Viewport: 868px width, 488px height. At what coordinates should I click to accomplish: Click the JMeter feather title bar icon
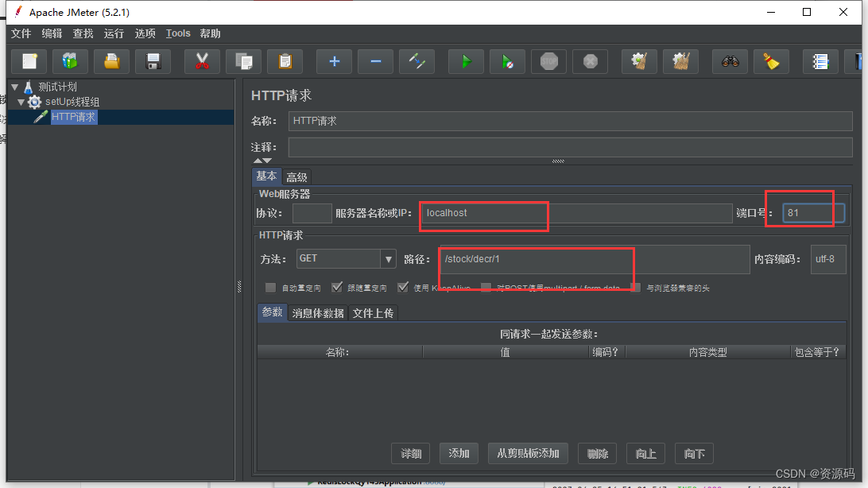(19, 12)
